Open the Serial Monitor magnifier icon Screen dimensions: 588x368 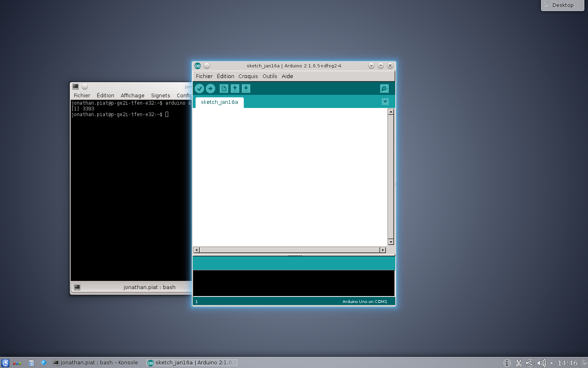384,88
